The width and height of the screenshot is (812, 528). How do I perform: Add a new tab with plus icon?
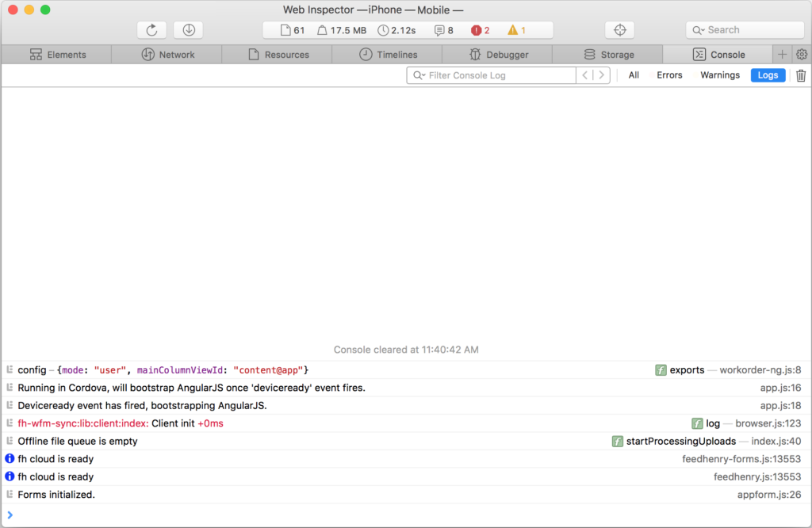coord(783,55)
